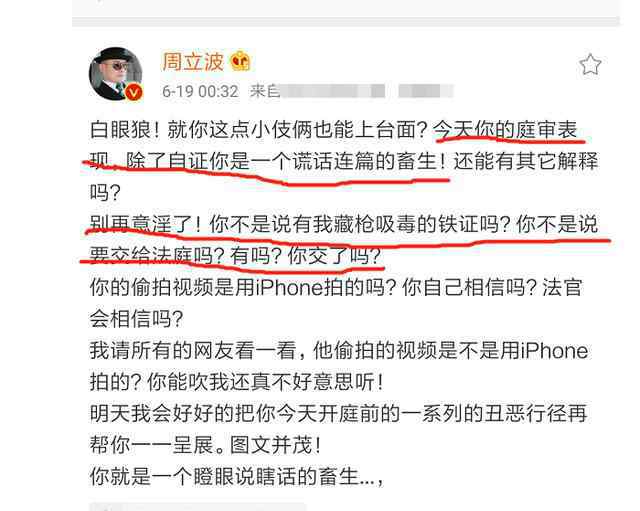Click the 来自 source label
Image resolution: width=640 pixels, height=511 pixels.
(265, 91)
